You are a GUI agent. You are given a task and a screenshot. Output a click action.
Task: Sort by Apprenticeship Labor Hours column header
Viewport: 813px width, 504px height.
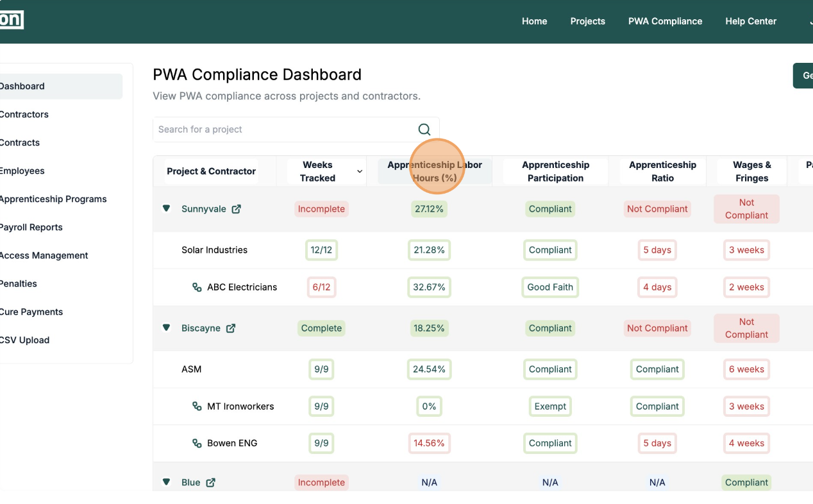click(435, 171)
